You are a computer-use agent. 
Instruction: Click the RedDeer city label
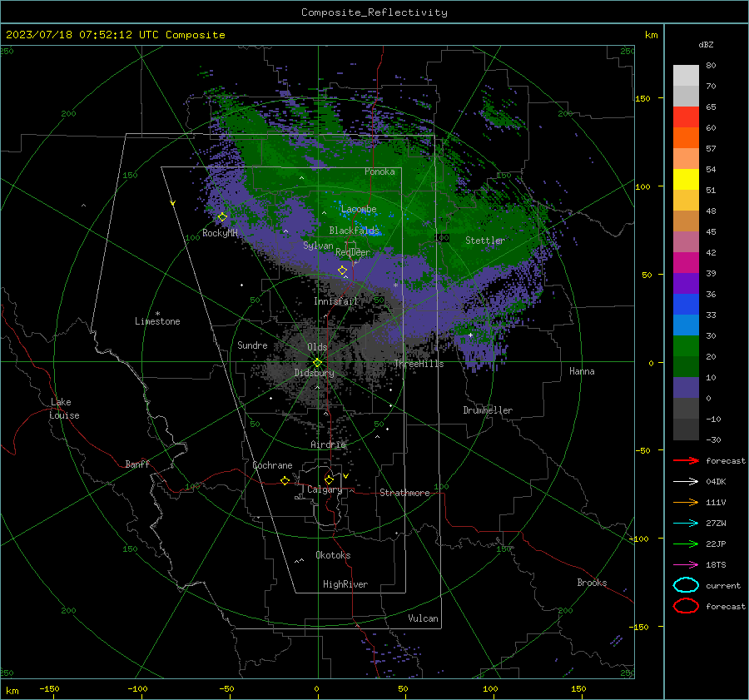click(x=353, y=252)
